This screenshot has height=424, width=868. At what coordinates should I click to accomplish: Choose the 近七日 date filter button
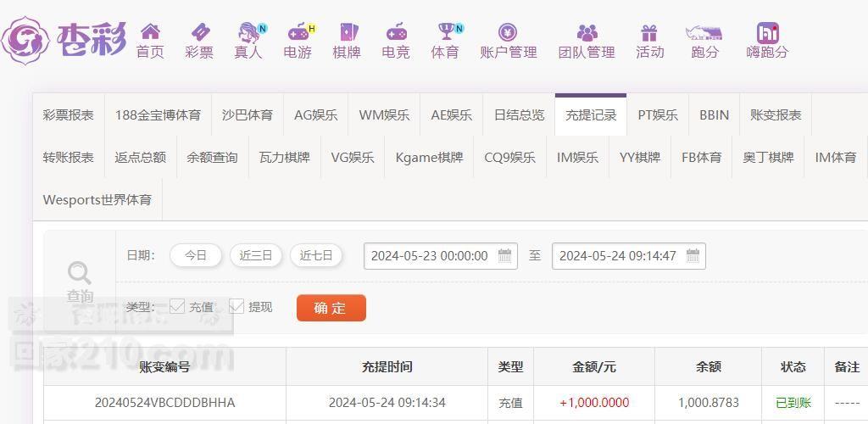pyautogui.click(x=316, y=255)
